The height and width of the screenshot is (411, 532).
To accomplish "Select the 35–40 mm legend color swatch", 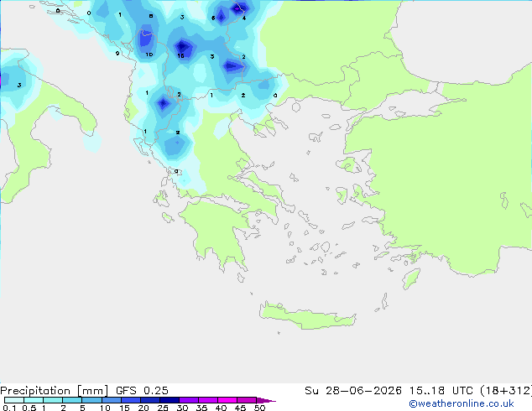I will [x=208, y=400].
